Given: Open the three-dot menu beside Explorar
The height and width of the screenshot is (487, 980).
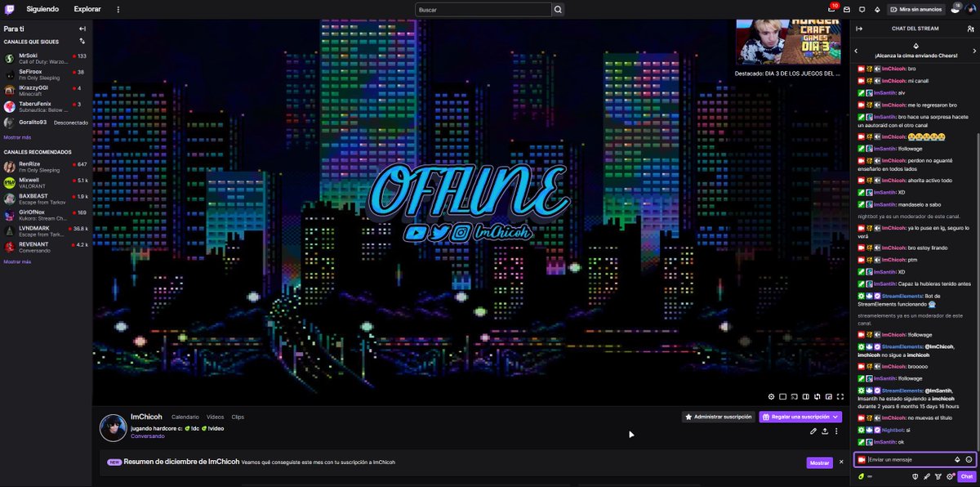Looking at the screenshot, I should tap(118, 9).
